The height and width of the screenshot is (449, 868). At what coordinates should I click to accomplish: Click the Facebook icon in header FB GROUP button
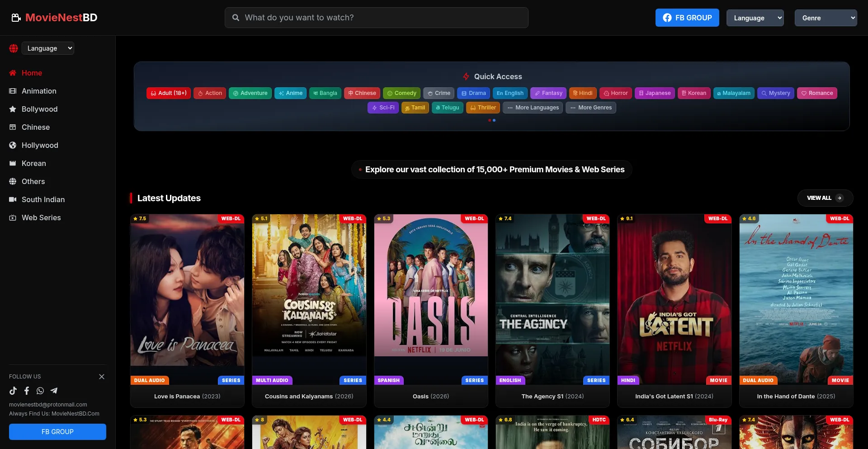coord(667,18)
